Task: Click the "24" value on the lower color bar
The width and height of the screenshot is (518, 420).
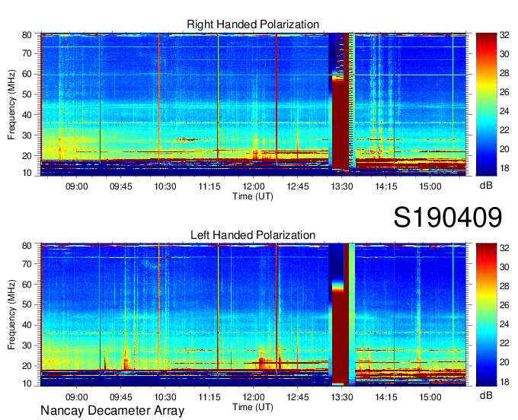Action: click(x=504, y=324)
